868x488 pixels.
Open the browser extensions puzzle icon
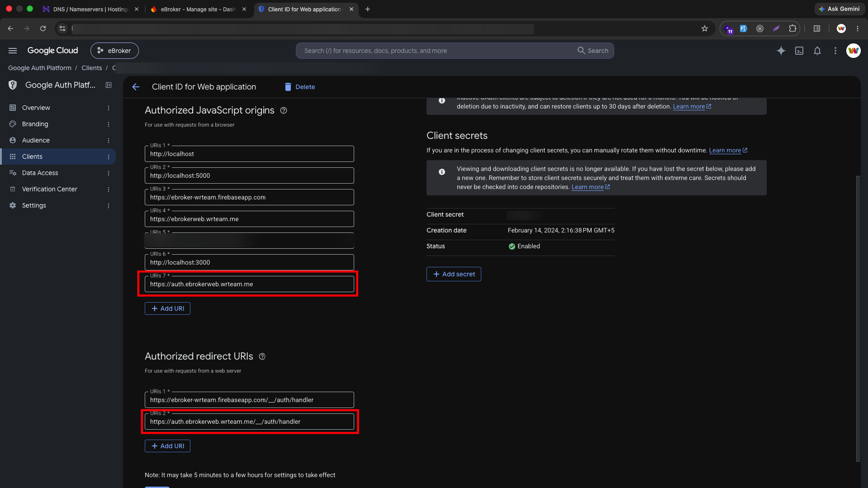point(792,28)
